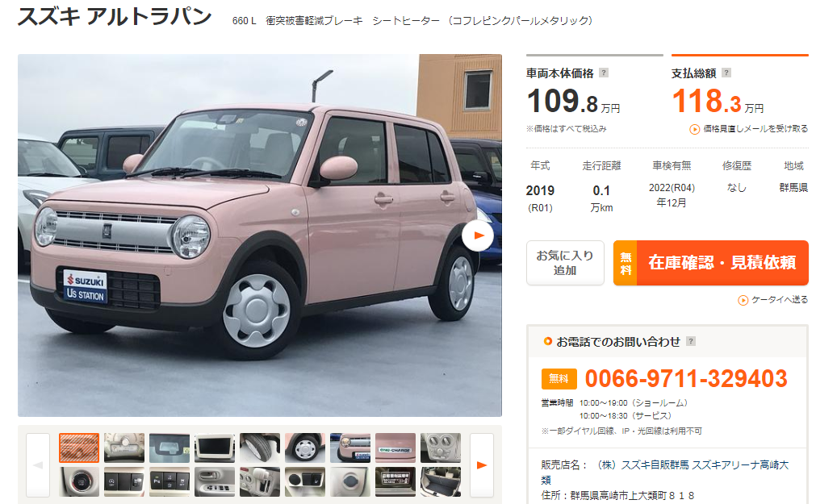This screenshot has width=816, height=504.
Task: Click help icon next to 車両本体価格
Action: (x=604, y=73)
